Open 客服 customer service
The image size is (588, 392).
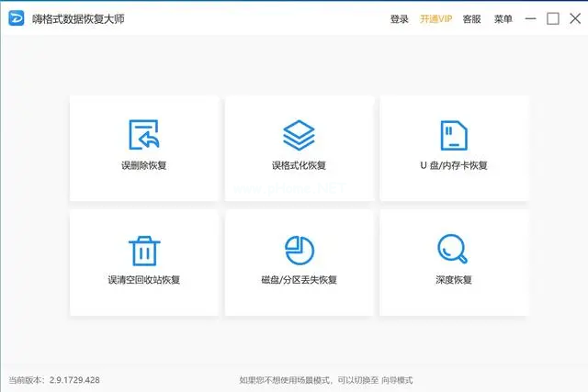pos(471,19)
